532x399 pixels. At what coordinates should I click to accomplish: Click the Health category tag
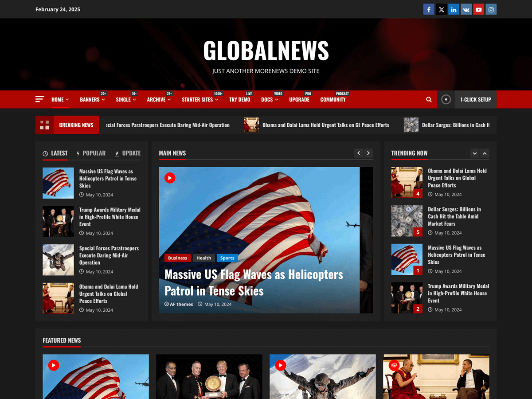(203, 258)
